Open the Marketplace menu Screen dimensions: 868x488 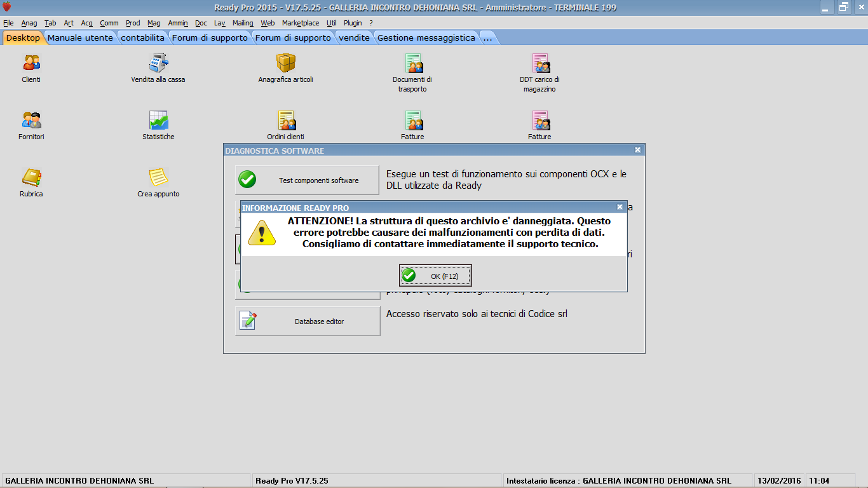coord(301,23)
